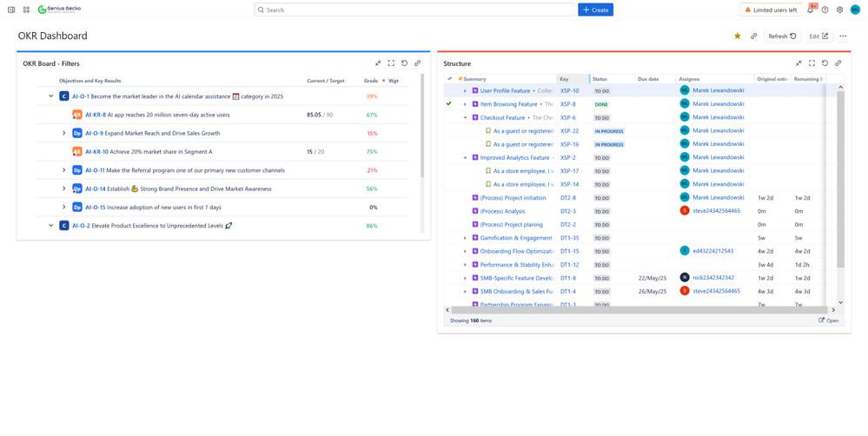868x436 pixels.
Task: Click the dashboard Refresh button
Action: (782, 36)
